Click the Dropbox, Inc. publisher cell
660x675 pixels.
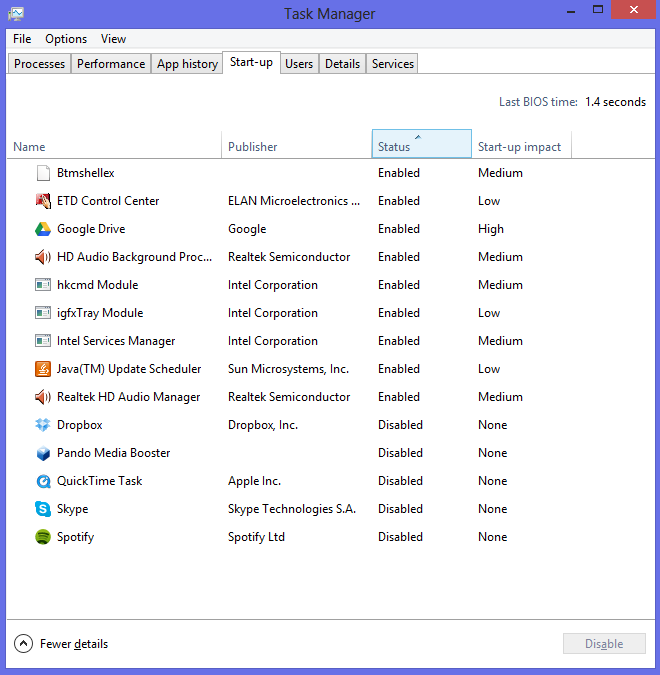pyautogui.click(x=263, y=425)
